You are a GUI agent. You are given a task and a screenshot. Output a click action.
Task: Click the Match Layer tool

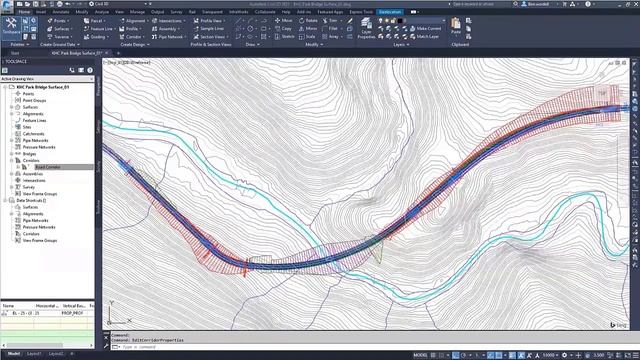424,37
